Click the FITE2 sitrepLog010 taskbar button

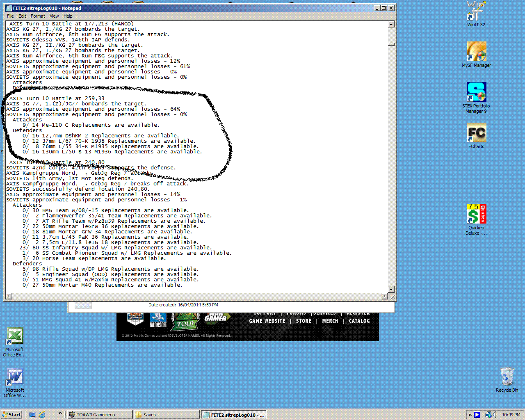[x=234, y=415]
